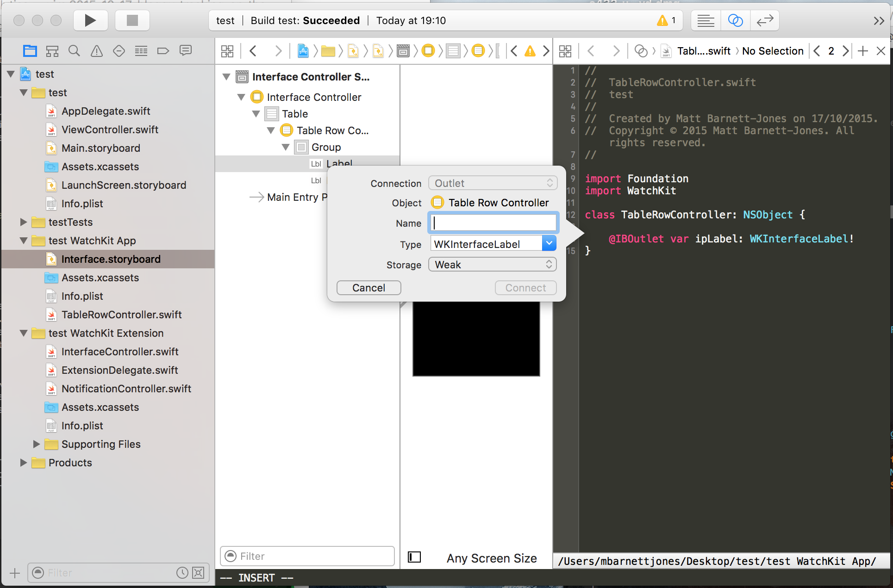This screenshot has height=588, width=893.
Task: Add assistant editor with plus icon
Action: click(863, 51)
